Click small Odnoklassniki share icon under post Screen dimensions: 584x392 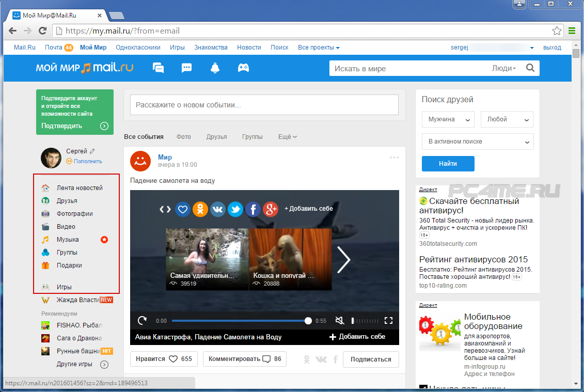[x=307, y=359]
